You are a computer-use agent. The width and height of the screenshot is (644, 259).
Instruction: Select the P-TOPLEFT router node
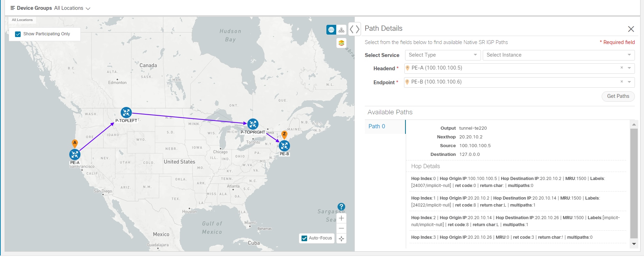click(126, 113)
